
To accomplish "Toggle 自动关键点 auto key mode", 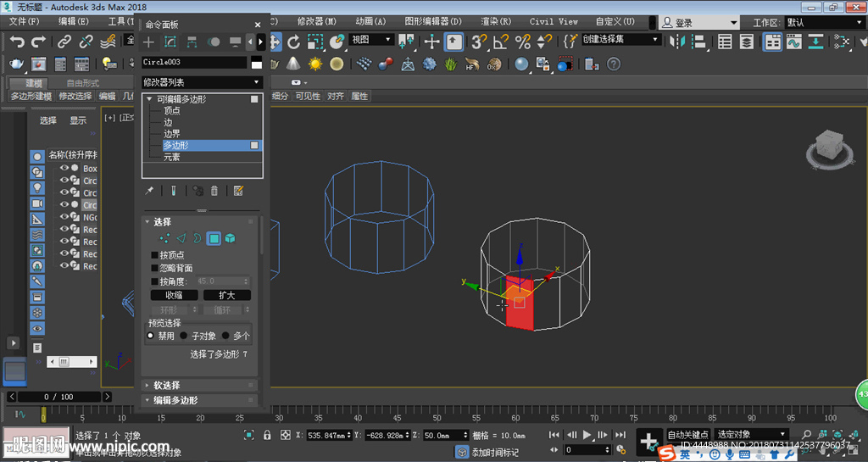I will 687,434.
